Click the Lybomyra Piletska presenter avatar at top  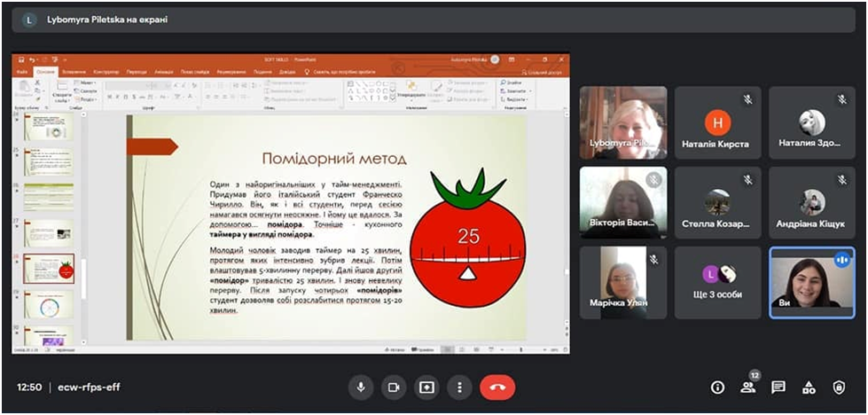click(29, 19)
